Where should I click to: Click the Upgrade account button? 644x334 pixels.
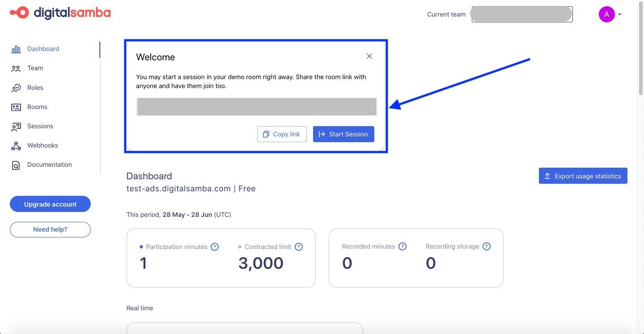point(50,204)
